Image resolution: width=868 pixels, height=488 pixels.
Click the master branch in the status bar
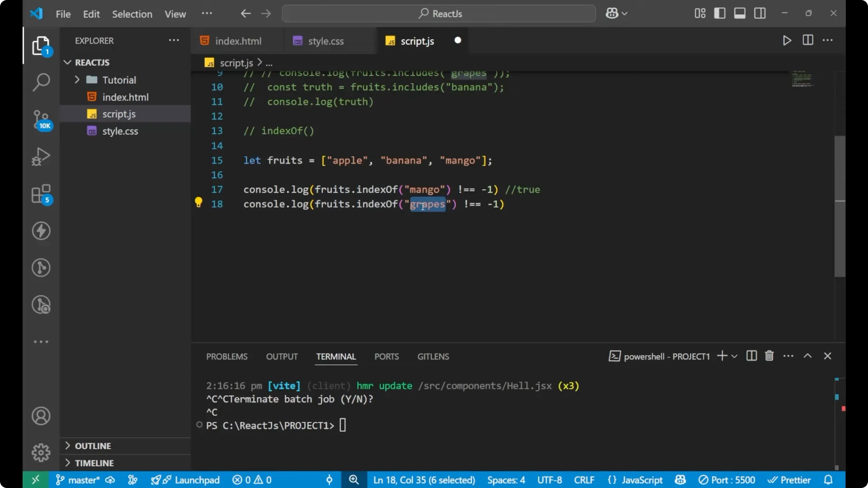[83, 480]
